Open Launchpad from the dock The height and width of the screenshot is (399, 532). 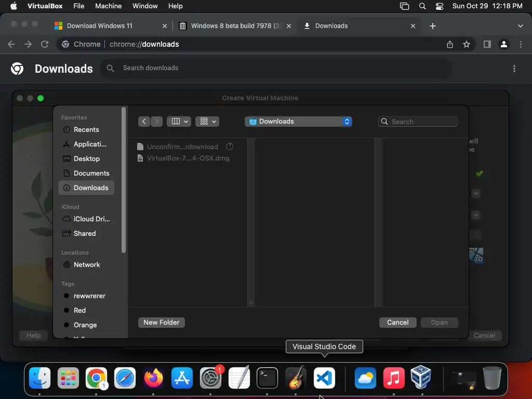coord(68,378)
